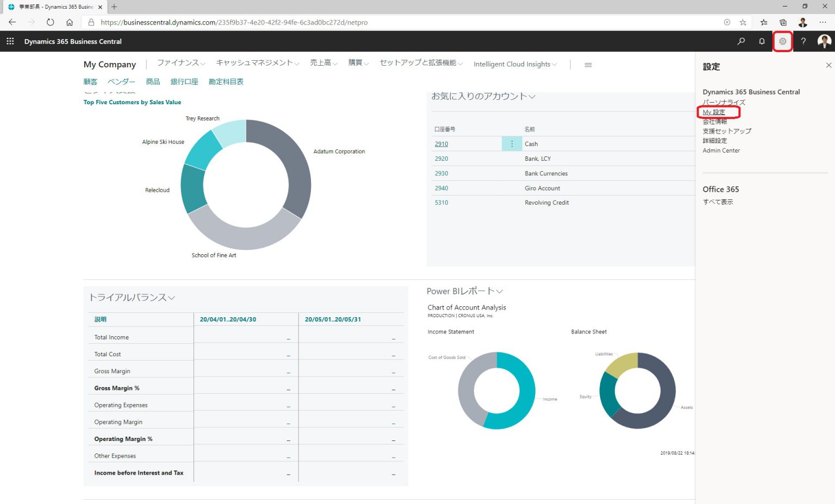Click the browser refresh icon
The image size is (835, 504).
pyautogui.click(x=50, y=22)
